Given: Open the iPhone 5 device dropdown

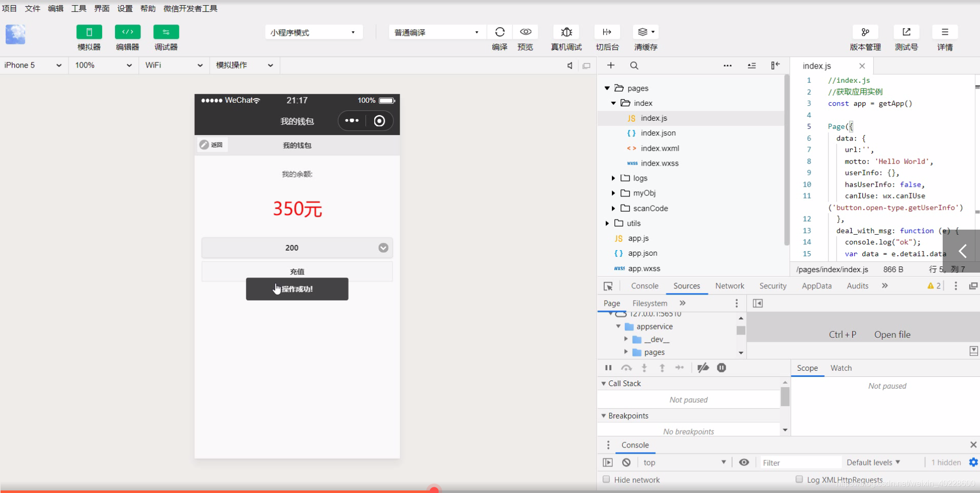Looking at the screenshot, I should [x=33, y=65].
